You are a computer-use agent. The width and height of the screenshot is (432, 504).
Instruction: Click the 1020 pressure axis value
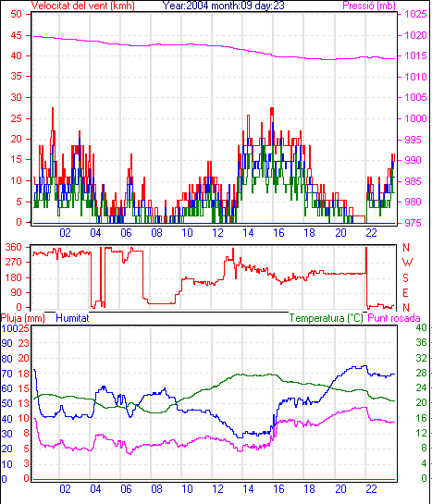point(416,35)
